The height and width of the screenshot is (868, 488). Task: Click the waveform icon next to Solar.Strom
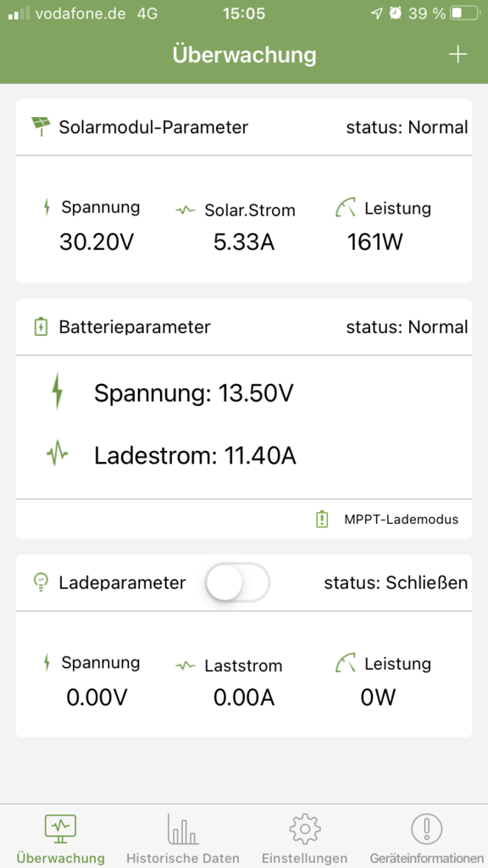coord(186,210)
